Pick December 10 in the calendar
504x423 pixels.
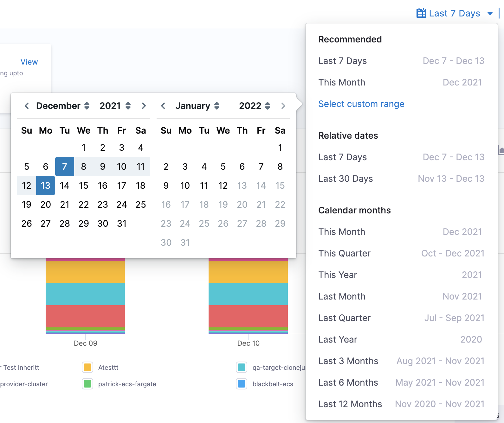122,167
